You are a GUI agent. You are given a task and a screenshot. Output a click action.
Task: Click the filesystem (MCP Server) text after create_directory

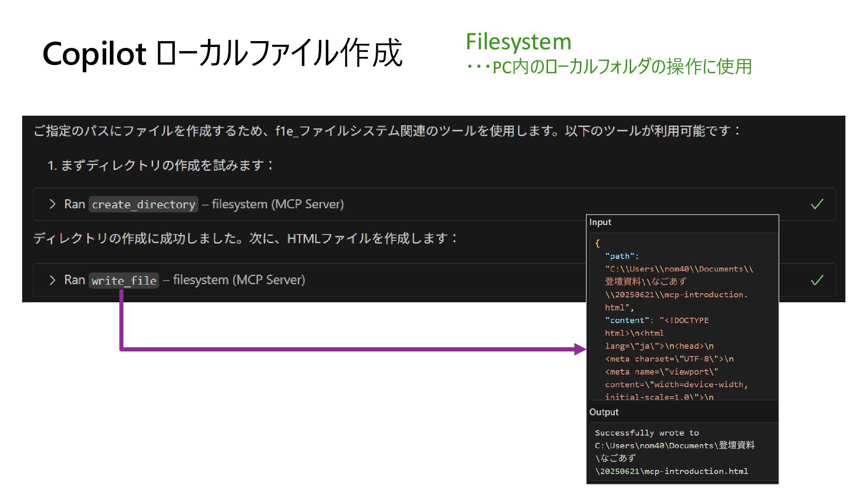coord(278,204)
